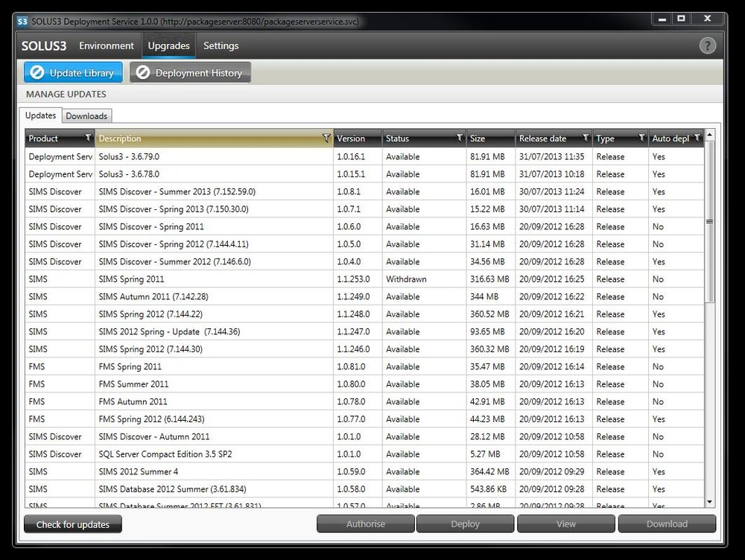
Task: Click the Deployment History circle icon
Action: coord(143,72)
